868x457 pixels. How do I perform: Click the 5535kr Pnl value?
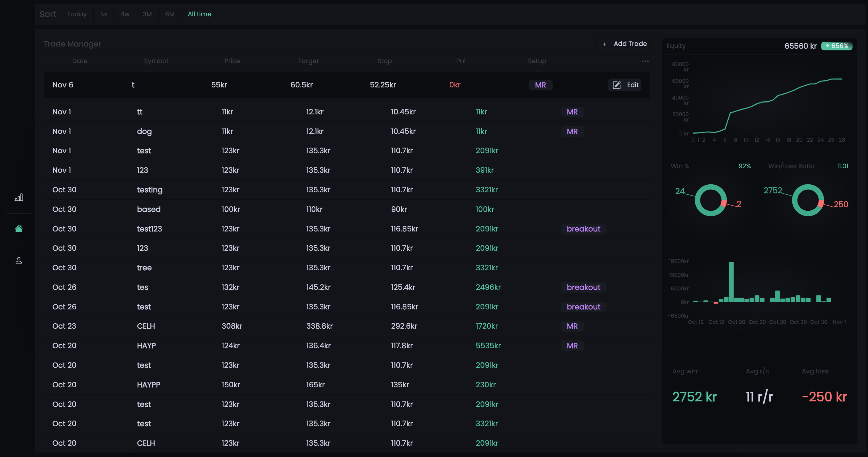point(488,346)
